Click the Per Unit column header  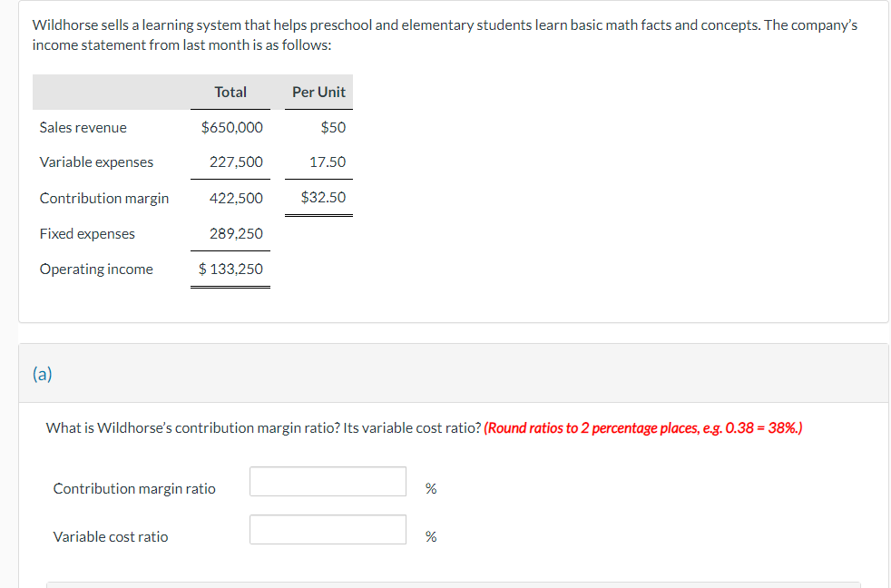pyautogui.click(x=318, y=92)
